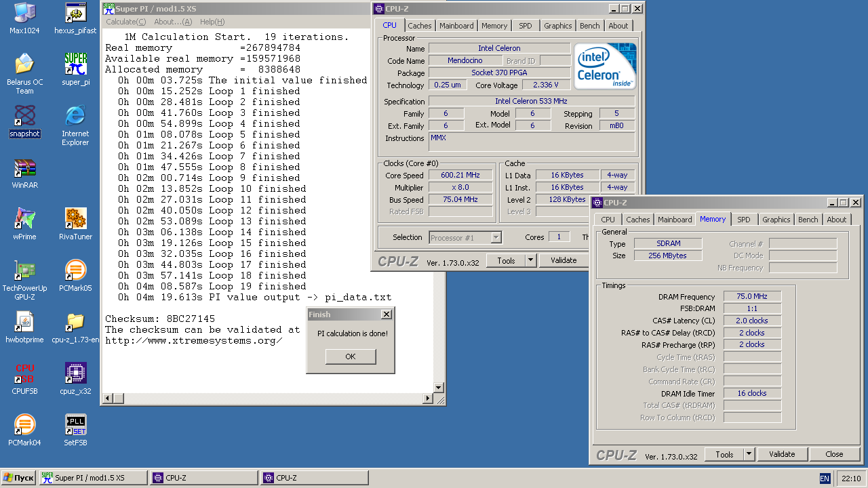Close the Finish dialog with X
This screenshot has height=488, width=868.
pyautogui.click(x=386, y=314)
